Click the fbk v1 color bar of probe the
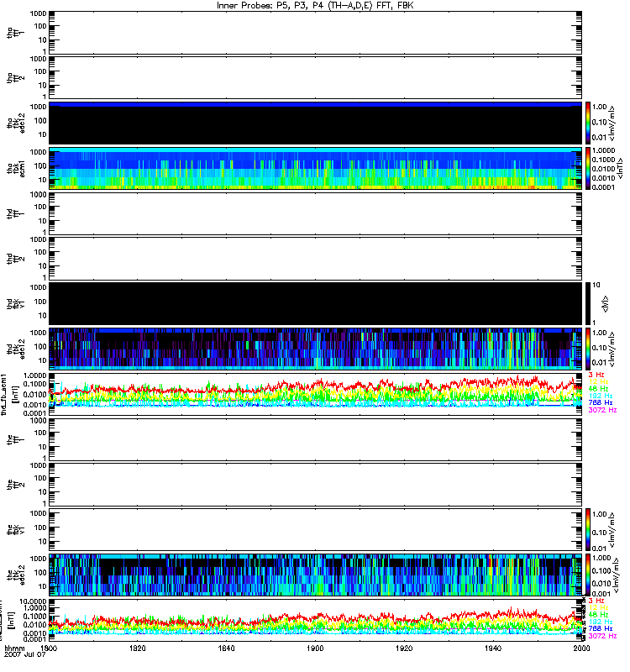The width and height of the screenshot is (630, 672). click(588, 530)
